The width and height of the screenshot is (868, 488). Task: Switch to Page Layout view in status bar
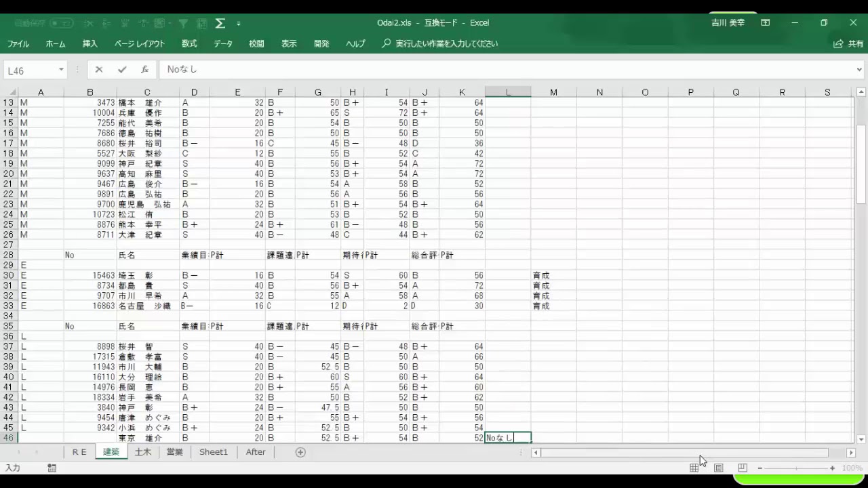[x=718, y=468]
